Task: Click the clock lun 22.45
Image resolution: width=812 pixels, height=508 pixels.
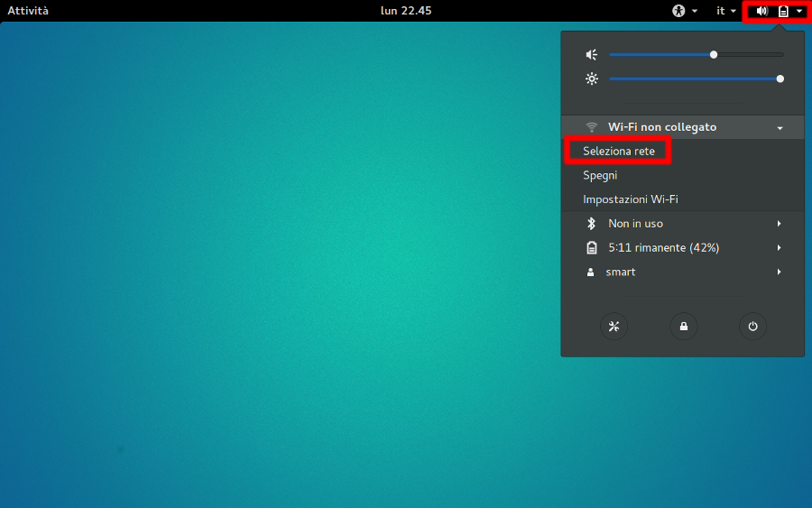Action: point(406,11)
